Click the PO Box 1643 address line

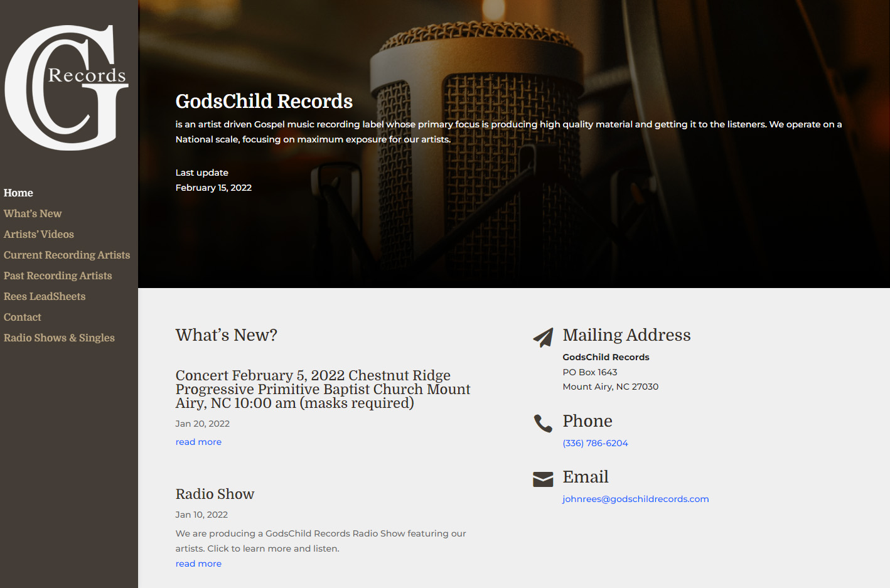coord(590,372)
